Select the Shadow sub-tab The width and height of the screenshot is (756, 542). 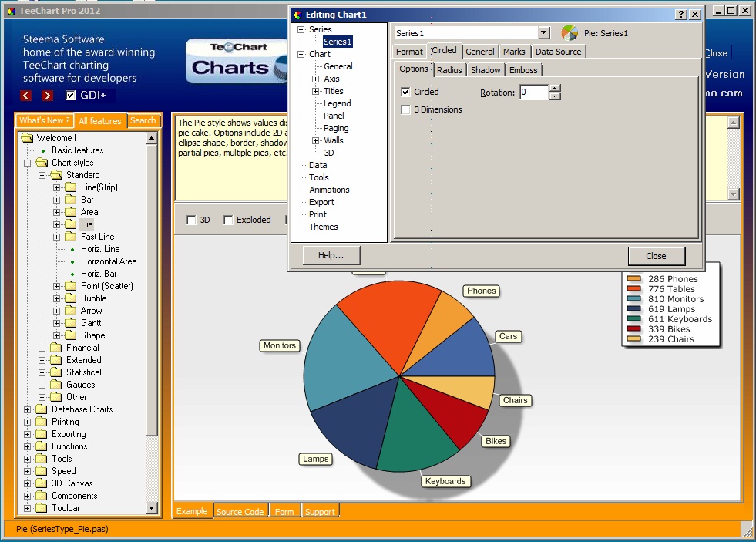click(486, 70)
